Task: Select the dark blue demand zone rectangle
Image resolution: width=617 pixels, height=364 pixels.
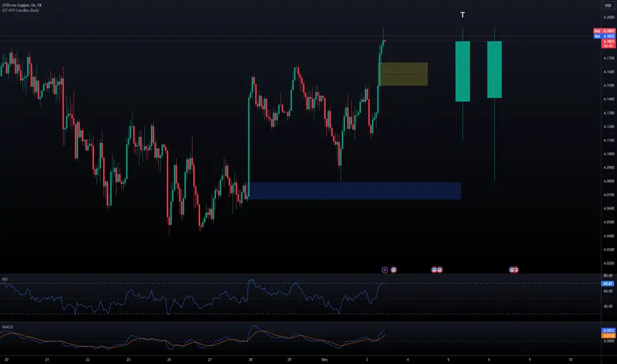Action: click(x=355, y=191)
